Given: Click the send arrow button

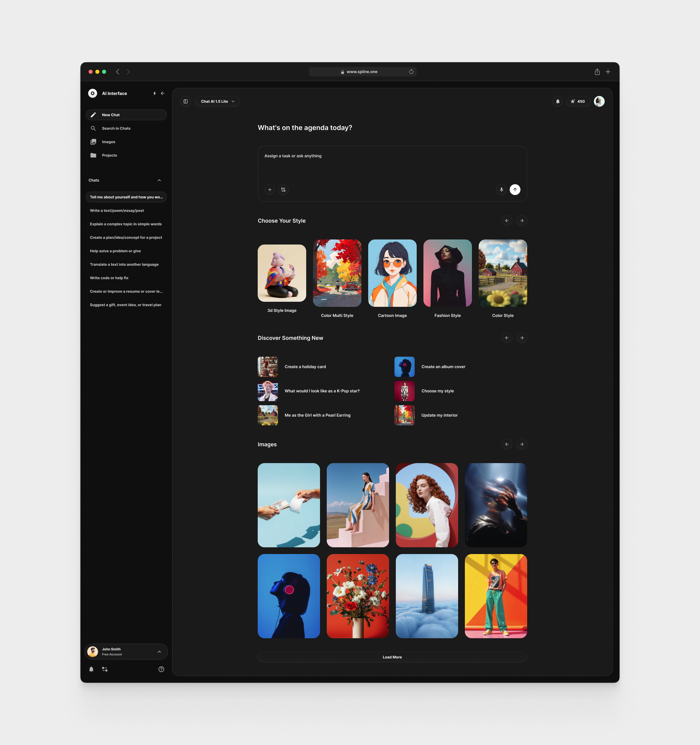Looking at the screenshot, I should pyautogui.click(x=515, y=190).
